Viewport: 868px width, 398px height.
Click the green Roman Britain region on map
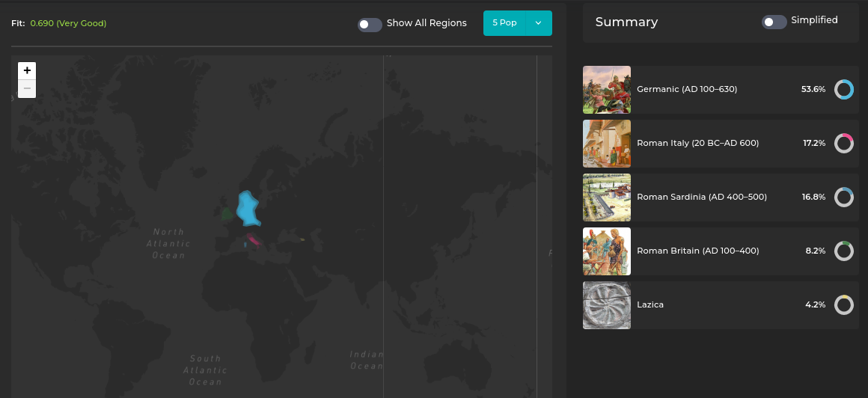pyautogui.click(x=227, y=213)
